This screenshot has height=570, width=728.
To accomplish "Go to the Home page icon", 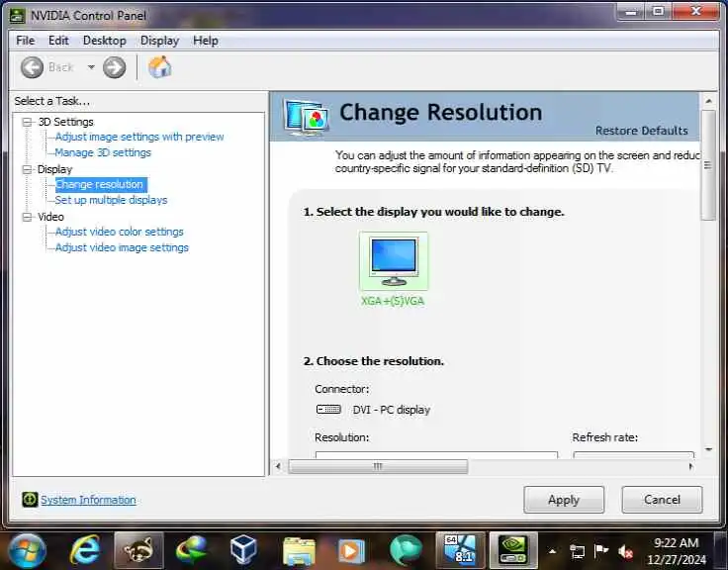I will point(159,67).
